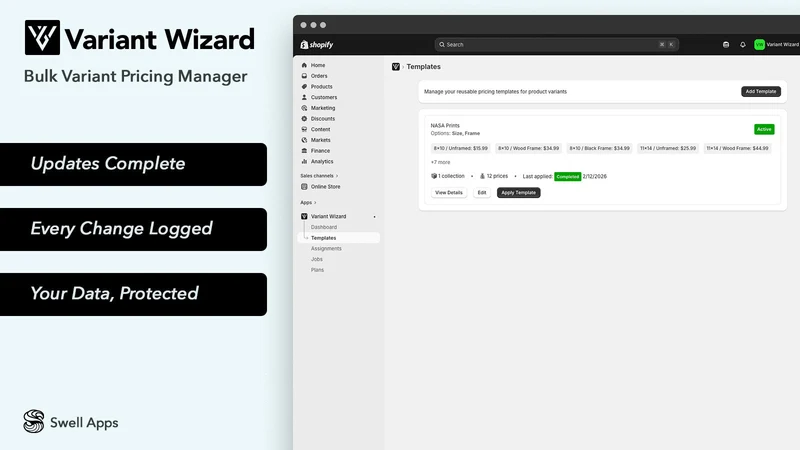
Task: Click the collection icon next to 1 collection
Action: [434, 176]
